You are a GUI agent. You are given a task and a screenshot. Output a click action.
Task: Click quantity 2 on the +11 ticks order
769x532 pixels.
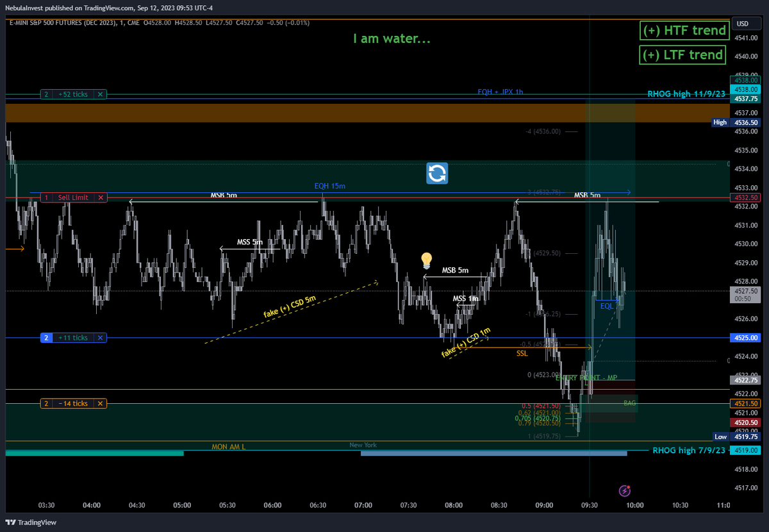point(46,338)
